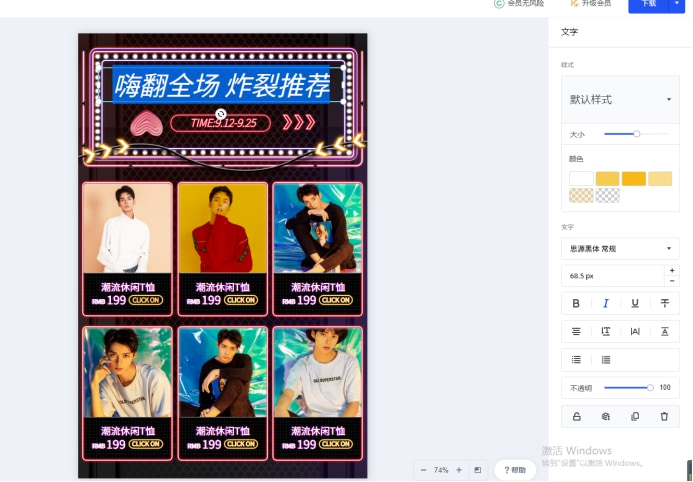Expand the 默认样式 style dropdown
The height and width of the screenshot is (482, 693).
click(x=620, y=99)
